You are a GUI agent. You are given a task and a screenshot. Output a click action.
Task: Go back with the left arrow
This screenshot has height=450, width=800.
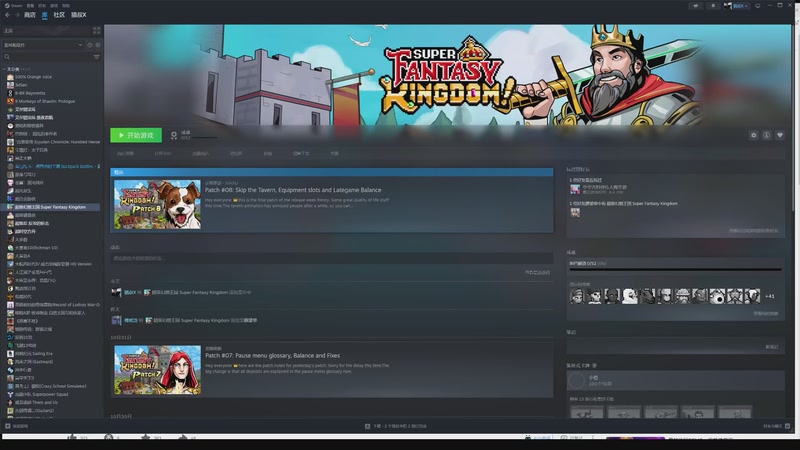(x=8, y=15)
